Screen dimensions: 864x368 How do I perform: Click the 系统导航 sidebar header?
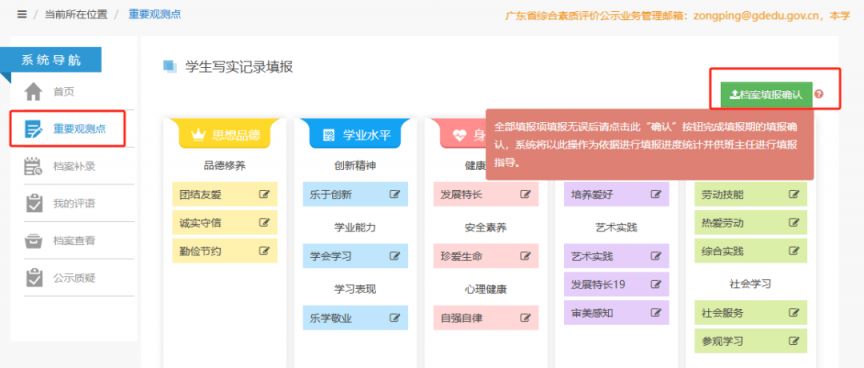51,60
